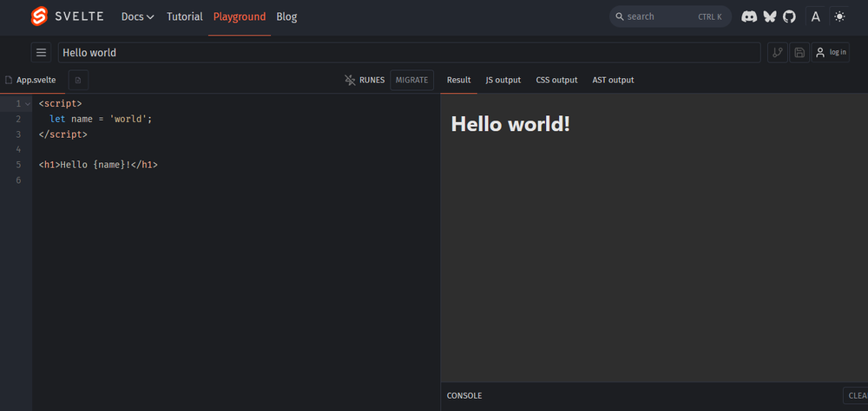Click line number 6 in the gutter
The image size is (868, 411).
tap(18, 180)
